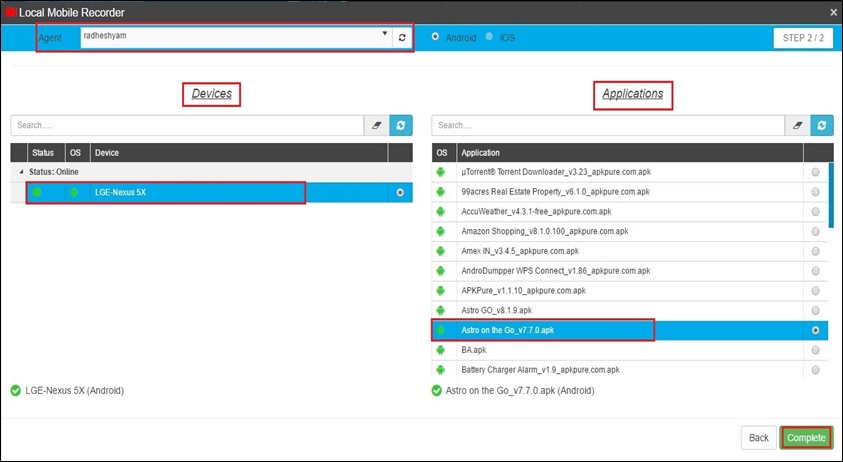Click green check next to LGE-Nexus 5X (Android)
This screenshot has width=843, height=462.
click(16, 390)
